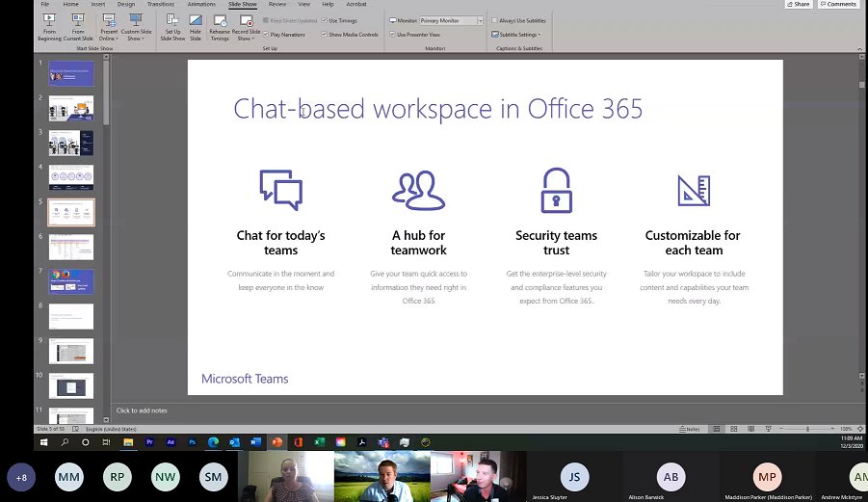Click the taskbar search icon
The height and width of the screenshot is (502, 868).
click(x=65, y=442)
